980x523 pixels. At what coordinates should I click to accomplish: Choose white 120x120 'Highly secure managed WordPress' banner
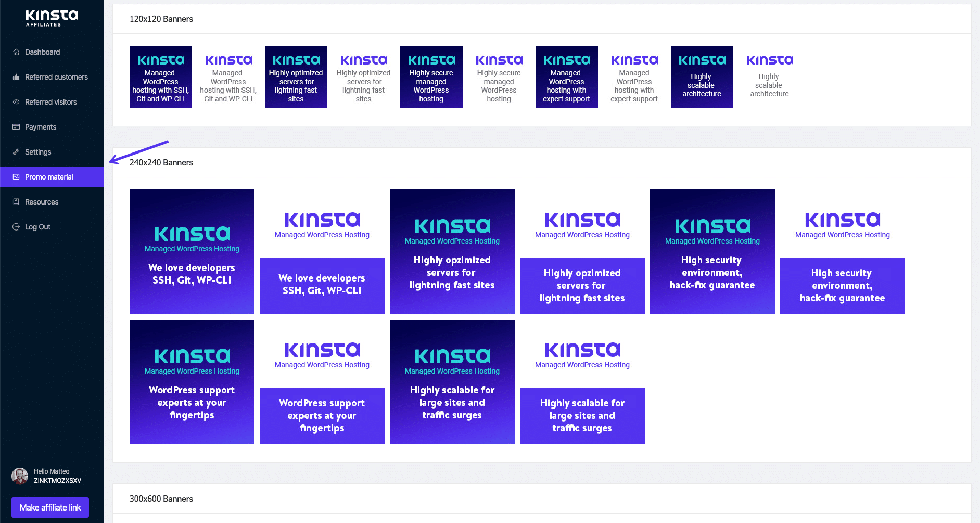pyautogui.click(x=499, y=77)
